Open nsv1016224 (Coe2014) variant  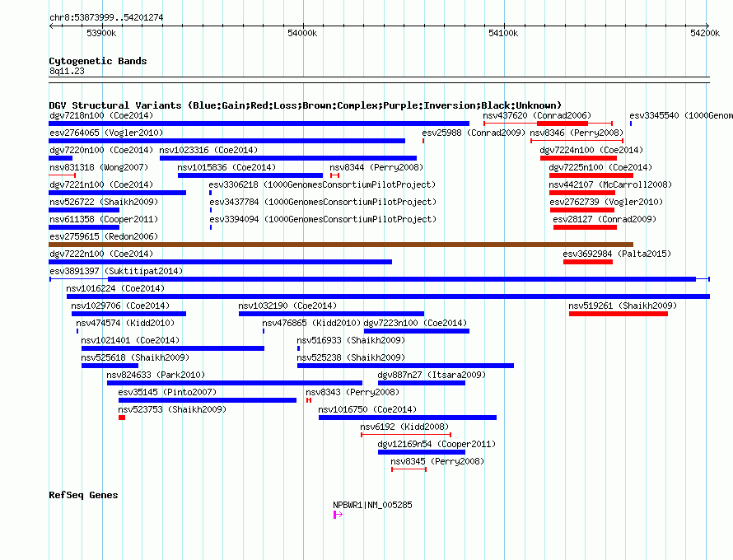388,296
